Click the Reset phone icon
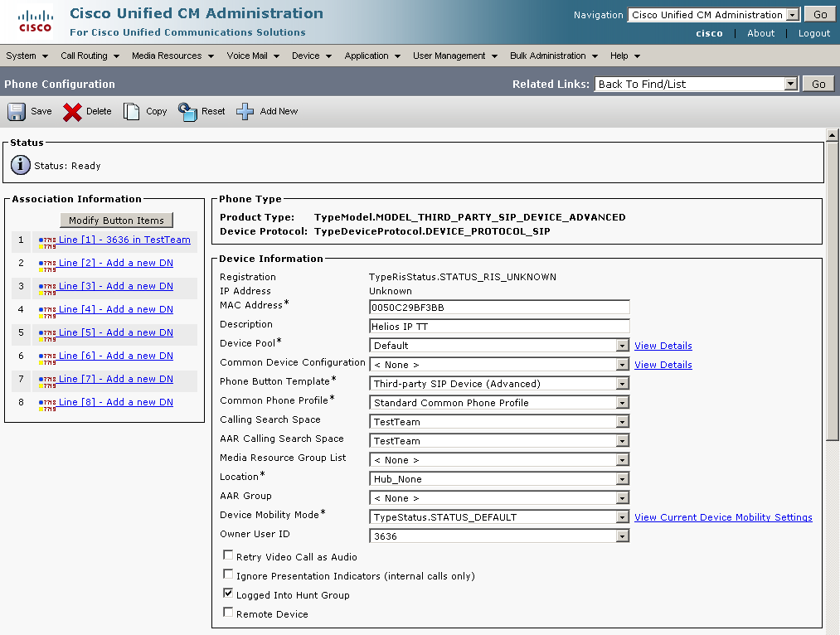Screen dimensions: 840x635 [187, 111]
